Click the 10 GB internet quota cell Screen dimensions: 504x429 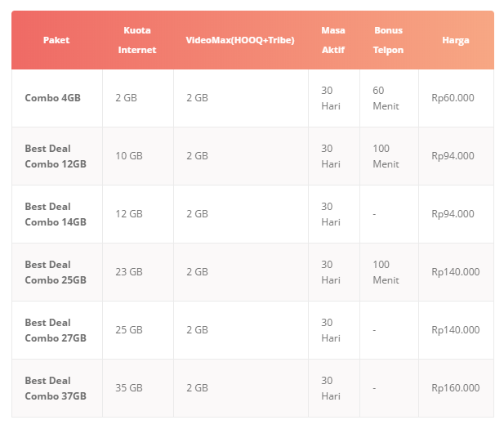128,156
